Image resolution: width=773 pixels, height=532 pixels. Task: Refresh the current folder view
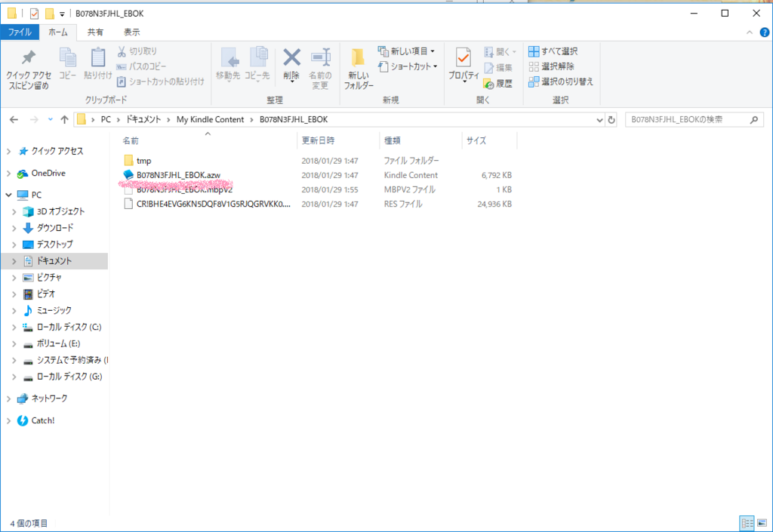(x=611, y=120)
